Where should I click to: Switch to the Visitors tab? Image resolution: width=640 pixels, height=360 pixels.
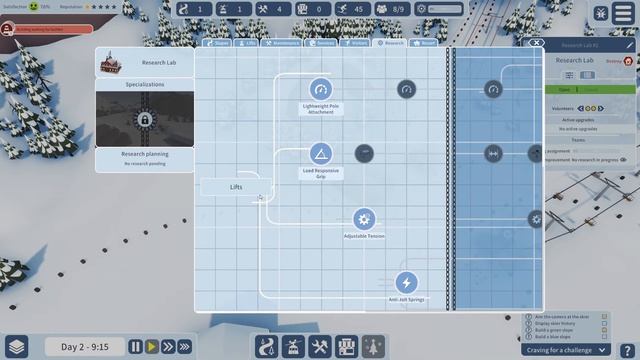[355, 43]
